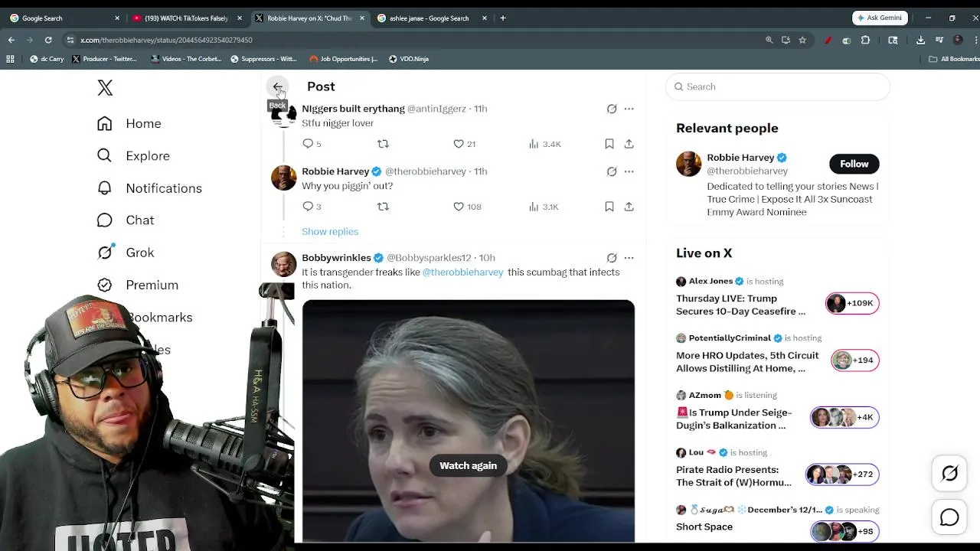Bookmark Robbie Harvey's reply
This screenshot has height=551, width=980.
(x=609, y=207)
